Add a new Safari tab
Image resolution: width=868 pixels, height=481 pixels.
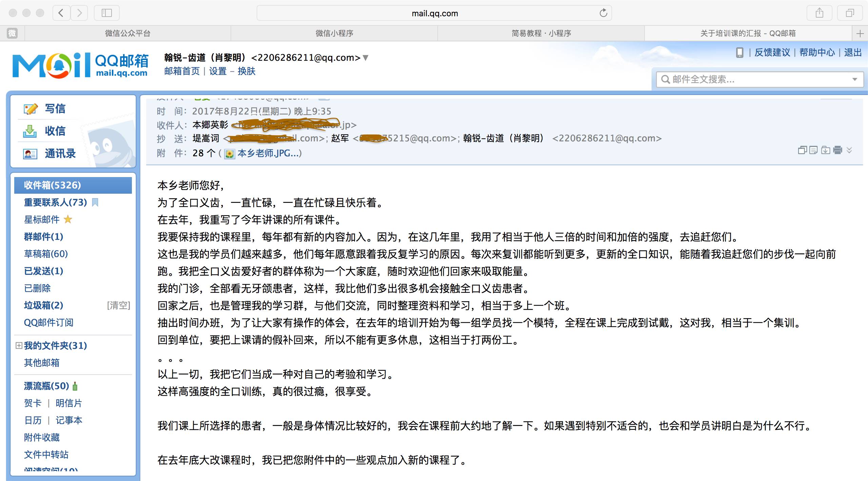pyautogui.click(x=860, y=33)
